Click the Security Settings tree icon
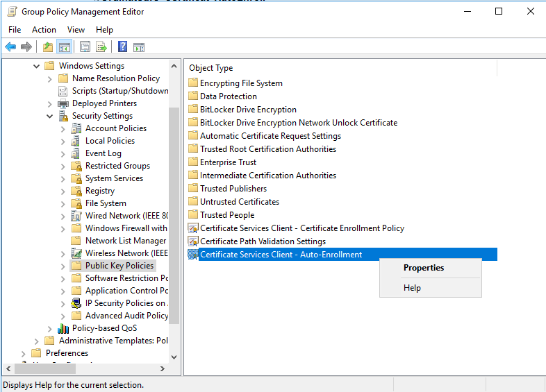Viewport: 546px width, 392px height. tap(63, 116)
